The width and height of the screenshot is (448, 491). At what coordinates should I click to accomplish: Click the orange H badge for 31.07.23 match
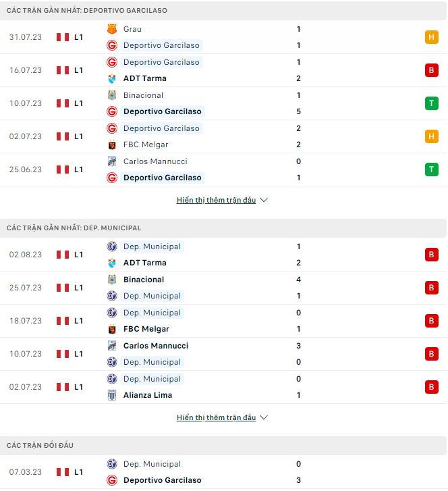[x=431, y=37]
